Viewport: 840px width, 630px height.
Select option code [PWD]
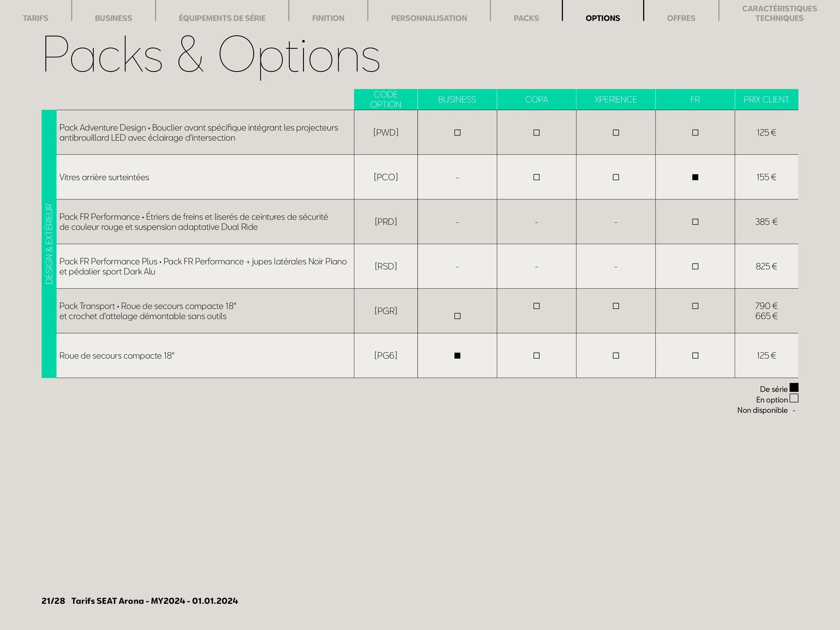[x=386, y=133]
